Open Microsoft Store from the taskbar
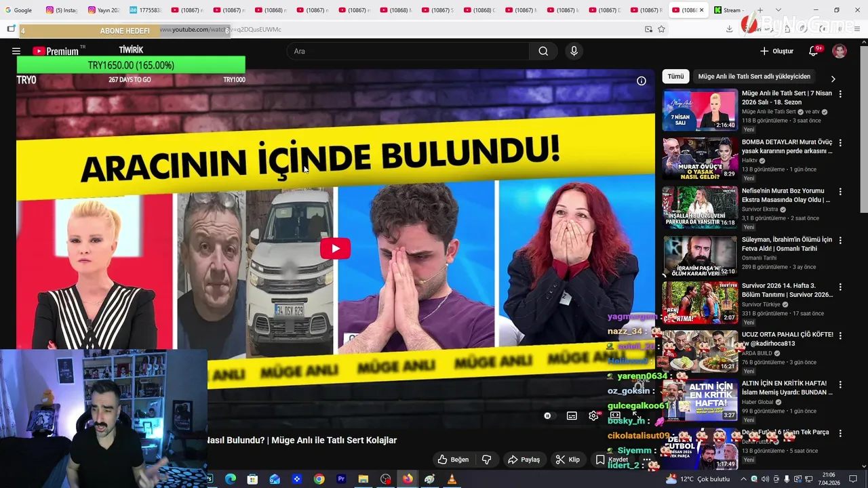 coord(252,479)
